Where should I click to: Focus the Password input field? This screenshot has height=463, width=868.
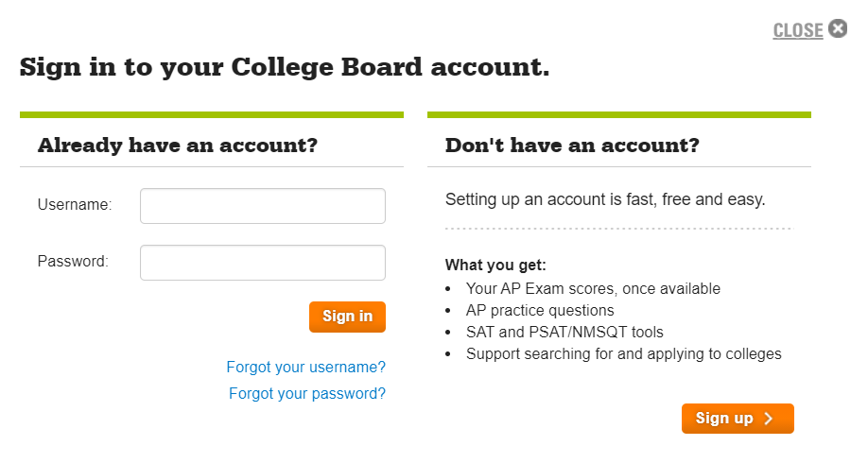click(x=263, y=263)
